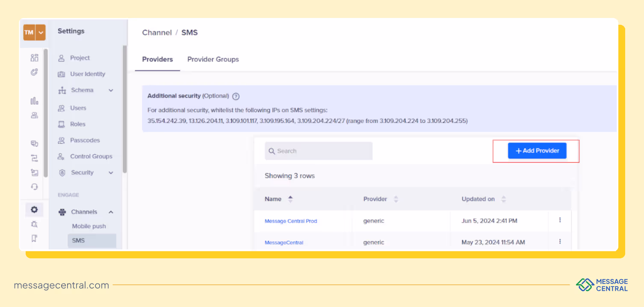Open MessageCentral row three-dot menu

point(560,241)
